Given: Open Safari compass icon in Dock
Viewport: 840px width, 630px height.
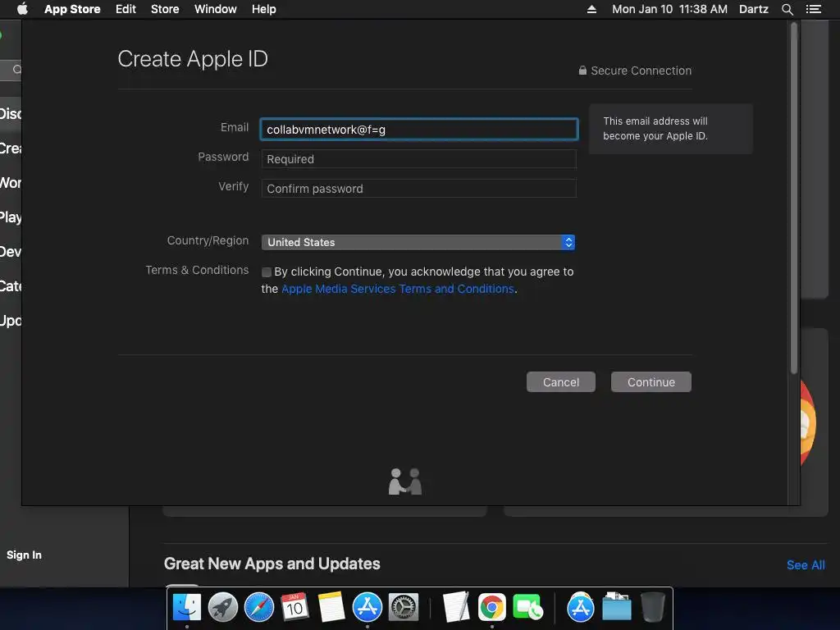Looking at the screenshot, I should [x=258, y=608].
